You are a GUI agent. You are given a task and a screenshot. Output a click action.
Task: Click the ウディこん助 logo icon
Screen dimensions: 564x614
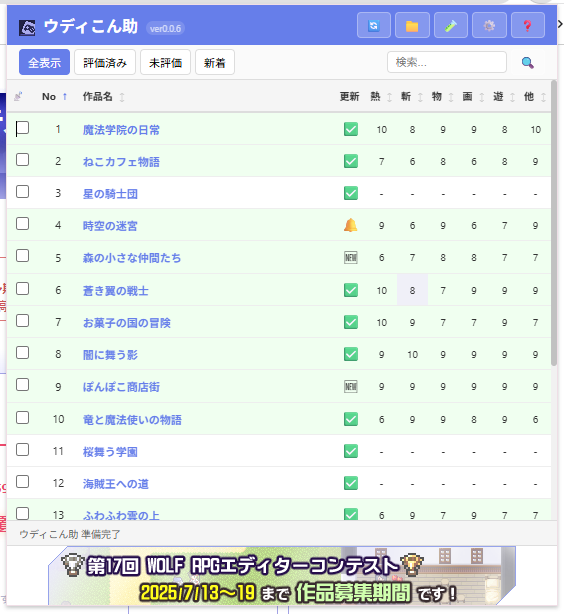[x=27, y=27]
